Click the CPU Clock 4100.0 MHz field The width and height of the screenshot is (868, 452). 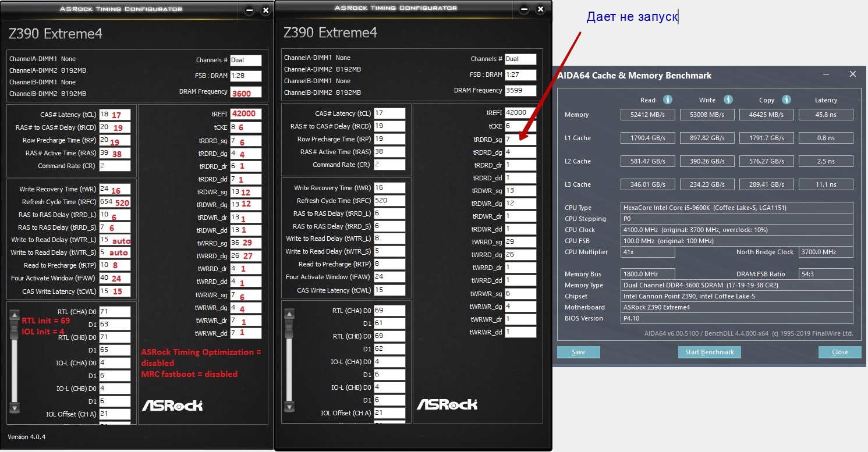point(737,230)
